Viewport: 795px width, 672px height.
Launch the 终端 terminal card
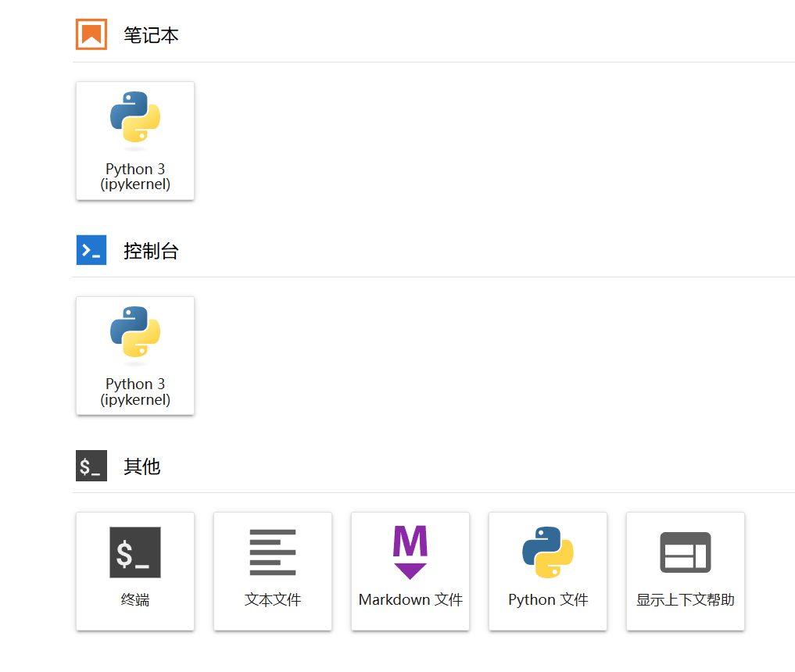pyautogui.click(x=135, y=571)
